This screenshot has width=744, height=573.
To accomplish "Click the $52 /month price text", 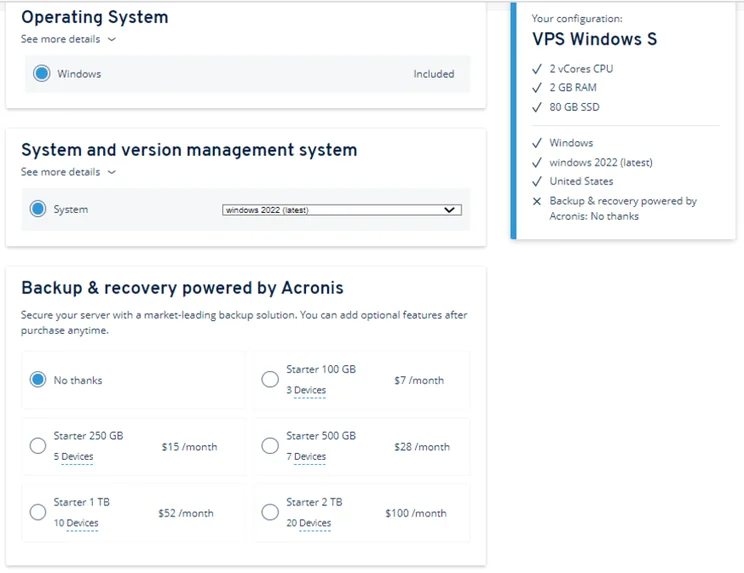I will [186, 513].
